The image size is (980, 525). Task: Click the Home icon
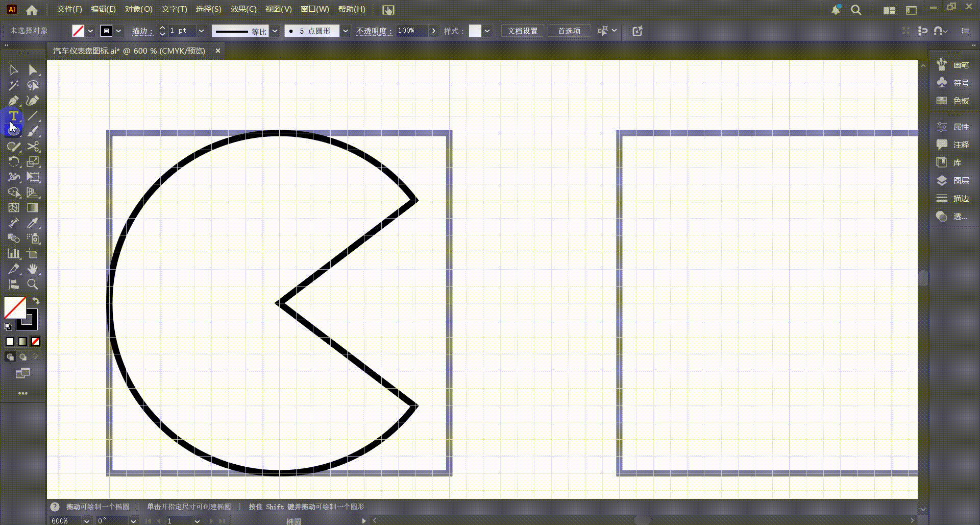click(x=32, y=10)
